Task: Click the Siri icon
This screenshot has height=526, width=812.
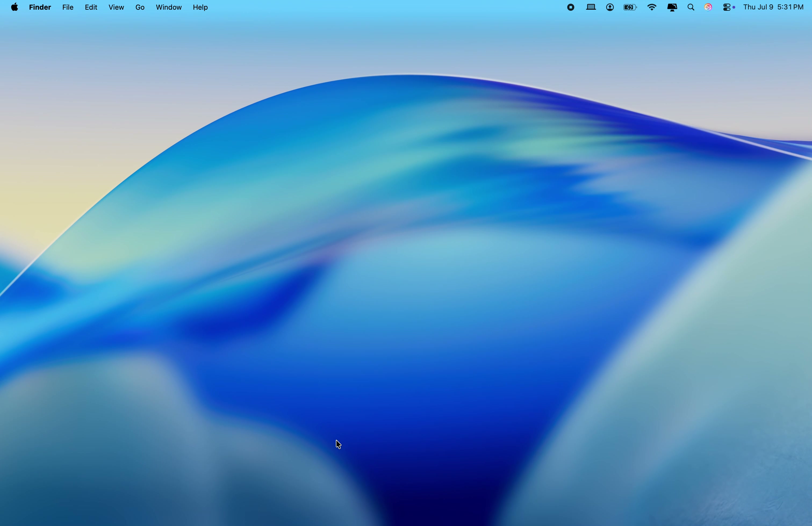Action: coord(708,7)
